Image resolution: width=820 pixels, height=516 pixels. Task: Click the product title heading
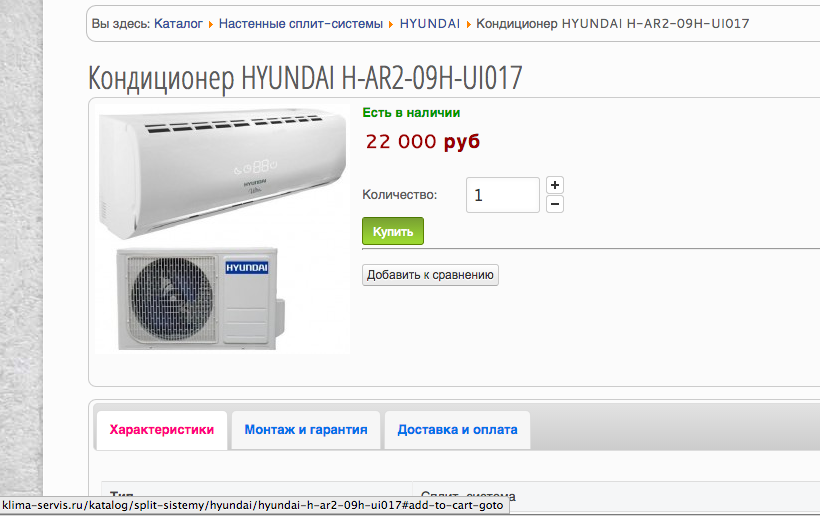pos(305,78)
